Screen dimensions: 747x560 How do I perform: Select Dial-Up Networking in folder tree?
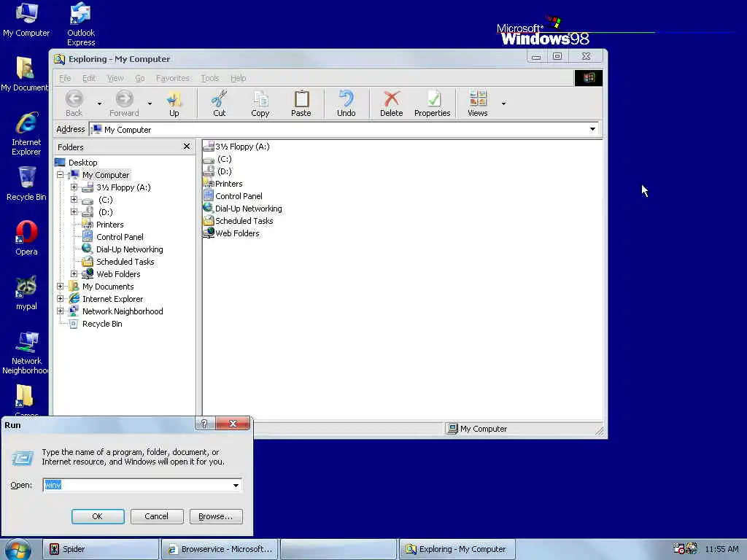click(x=129, y=249)
